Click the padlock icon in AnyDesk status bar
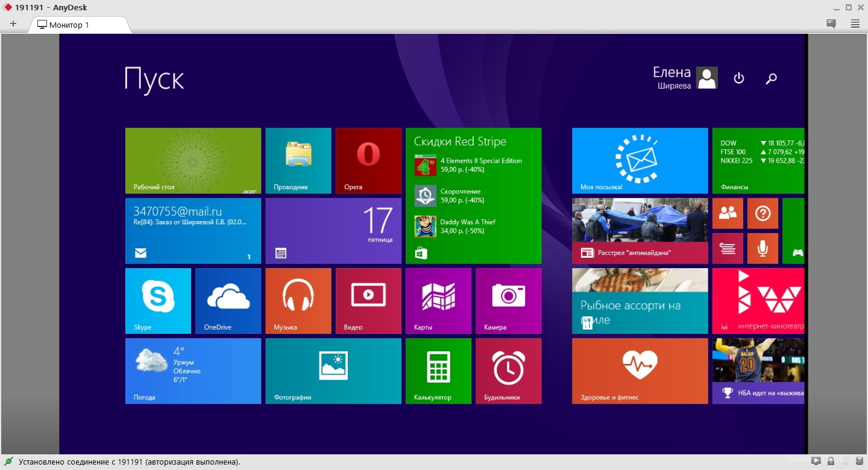The height and width of the screenshot is (470, 868). [831, 462]
